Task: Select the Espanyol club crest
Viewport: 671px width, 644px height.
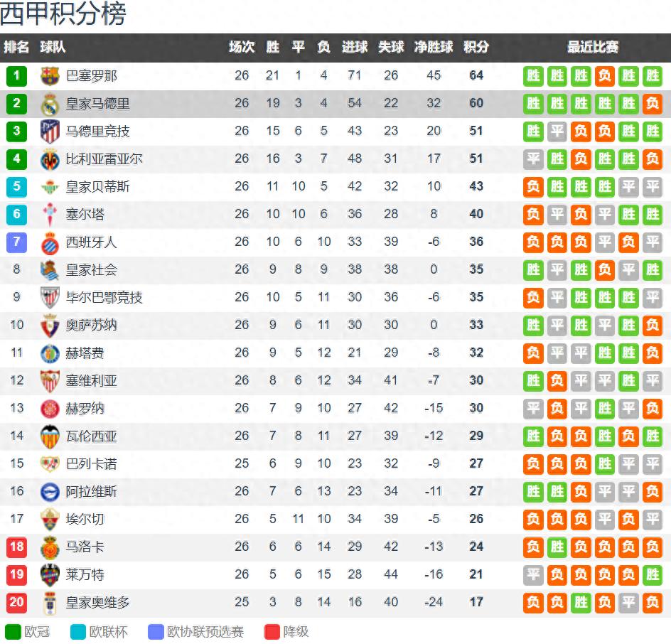Action: point(50,242)
